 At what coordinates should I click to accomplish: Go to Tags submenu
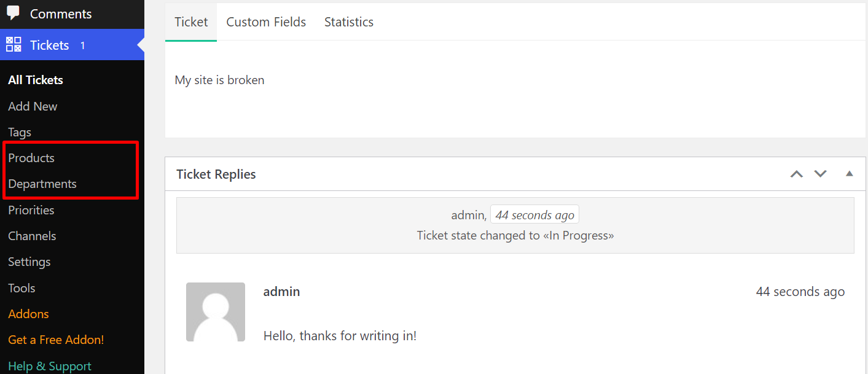click(20, 132)
